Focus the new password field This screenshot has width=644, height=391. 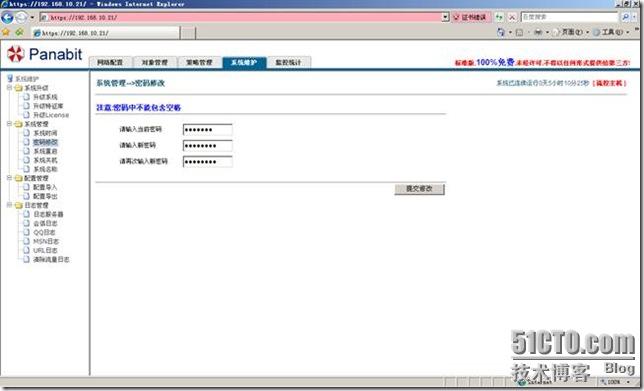coord(207,145)
